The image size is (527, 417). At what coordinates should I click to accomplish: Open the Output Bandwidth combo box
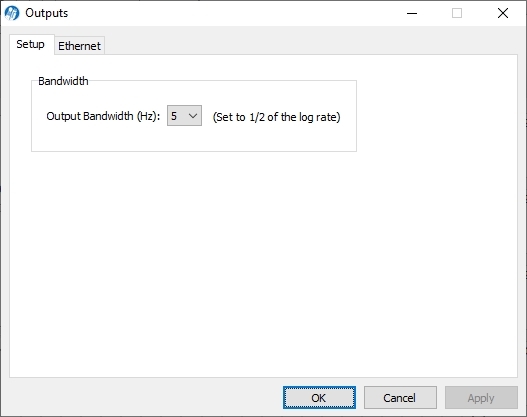tap(184, 116)
